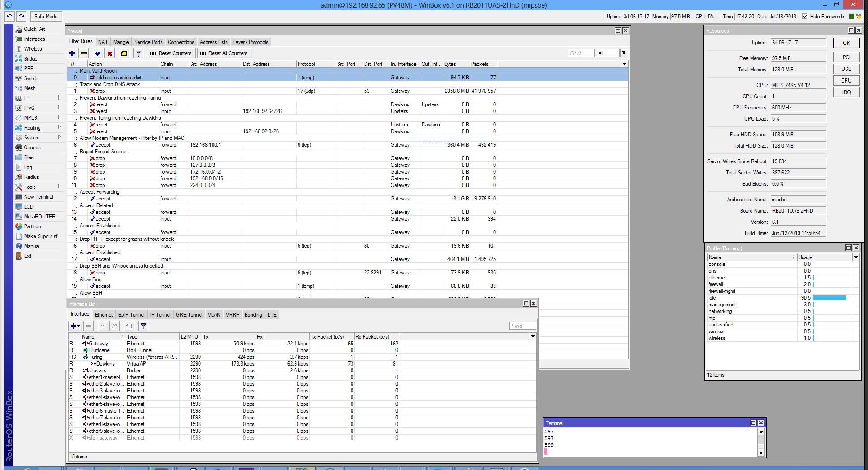Click Make Supout.rif in sidebar
868x470 pixels.
click(40, 236)
